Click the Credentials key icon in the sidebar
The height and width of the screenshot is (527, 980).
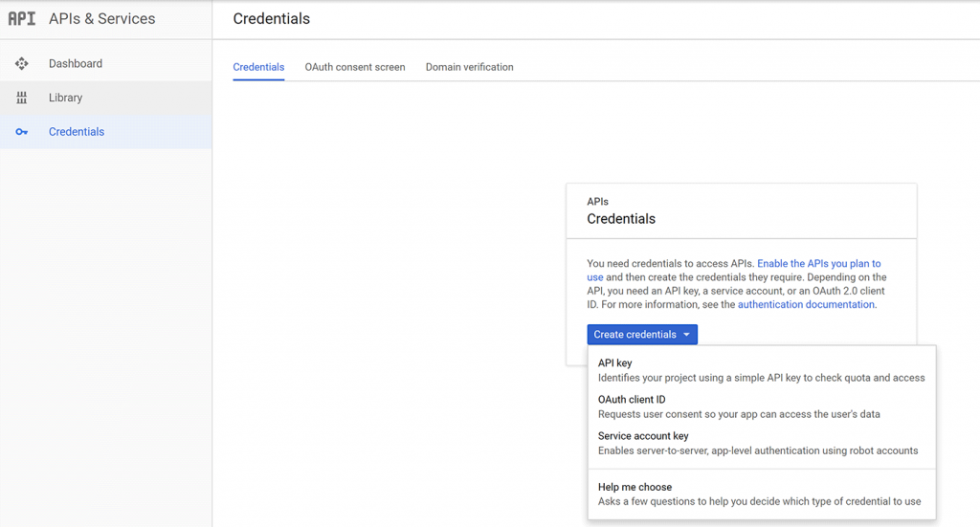22,132
